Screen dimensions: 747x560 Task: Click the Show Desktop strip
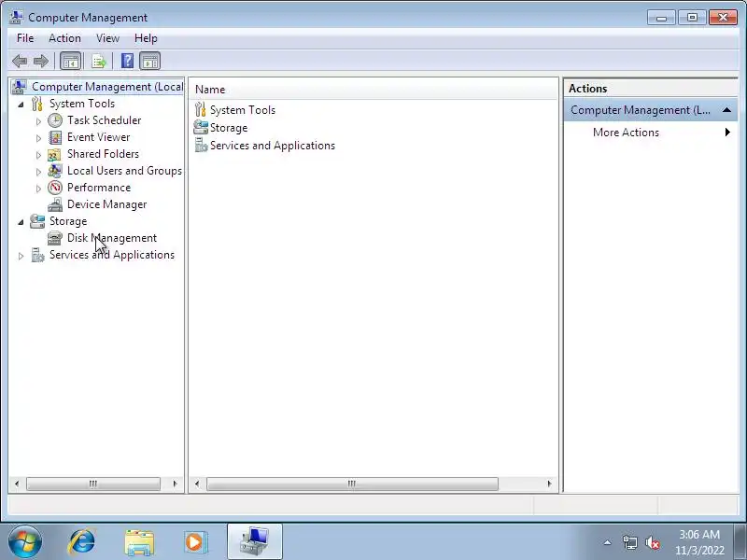(x=740, y=541)
